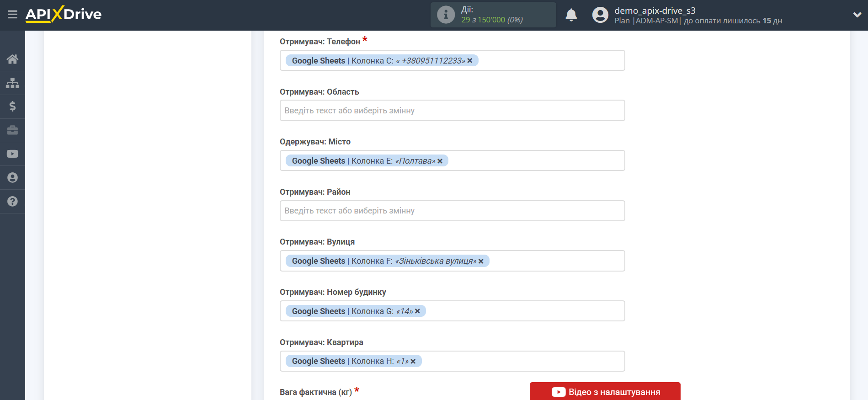The image size is (868, 400).
Task: Open the notifications bell
Action: tap(571, 15)
